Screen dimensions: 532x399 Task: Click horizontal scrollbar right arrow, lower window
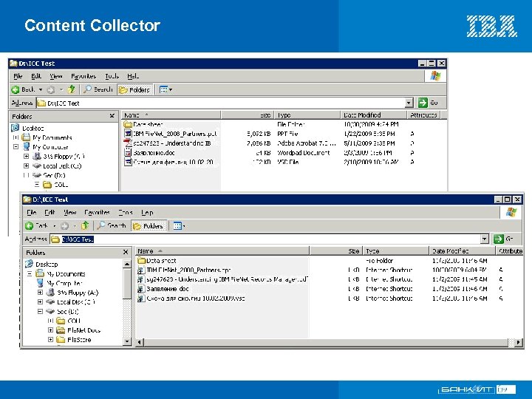(x=518, y=342)
